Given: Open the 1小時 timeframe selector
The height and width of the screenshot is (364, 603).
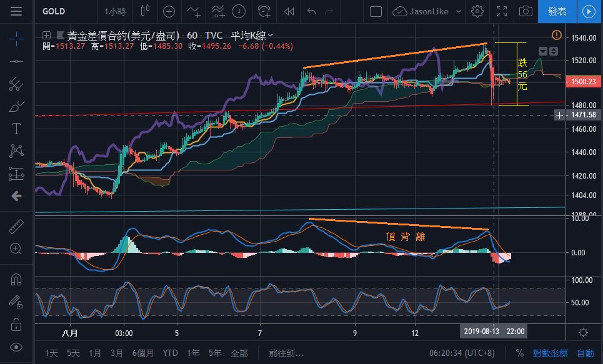Looking at the screenshot, I should (x=114, y=11).
